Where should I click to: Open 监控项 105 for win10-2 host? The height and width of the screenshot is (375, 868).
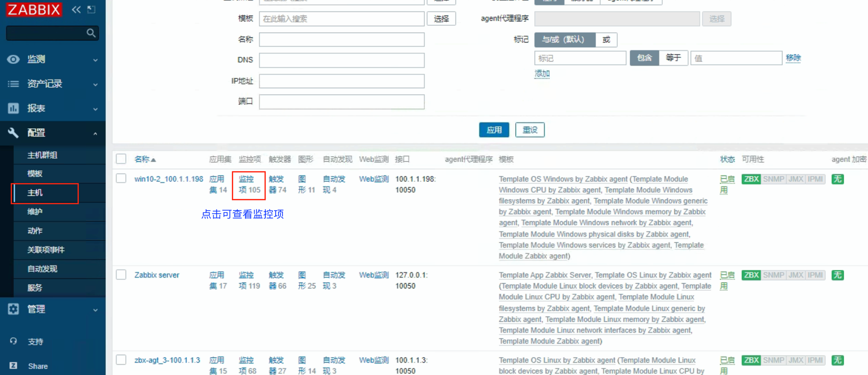pos(249,184)
